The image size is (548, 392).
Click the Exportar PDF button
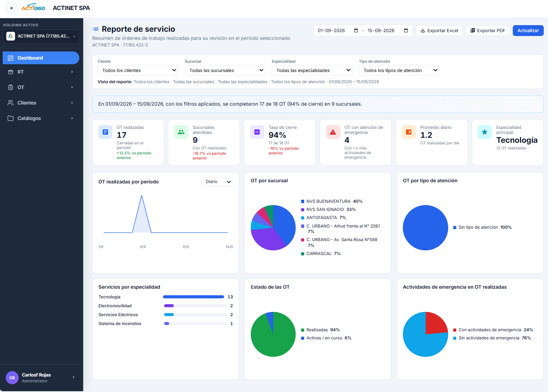(x=488, y=31)
